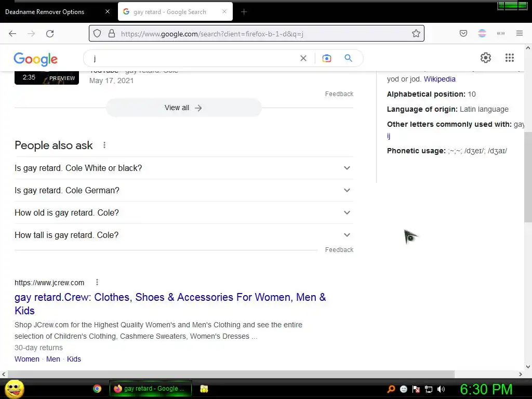Click the Firefox window button in taskbar
Image resolution: width=532 pixels, height=399 pixels.
[151, 389]
